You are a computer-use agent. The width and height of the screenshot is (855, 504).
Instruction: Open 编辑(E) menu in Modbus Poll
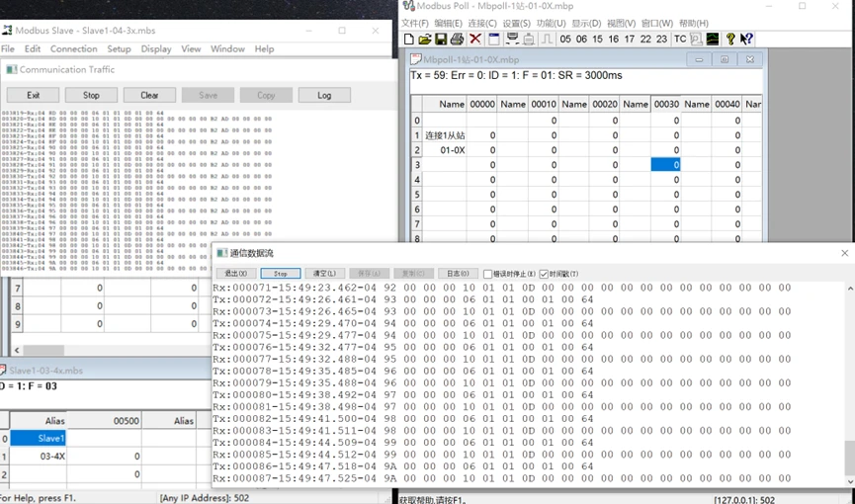[448, 24]
